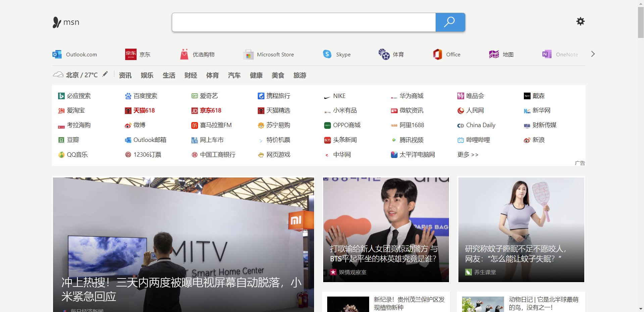
Task: Open the 12306订票 link
Action: tap(147, 155)
